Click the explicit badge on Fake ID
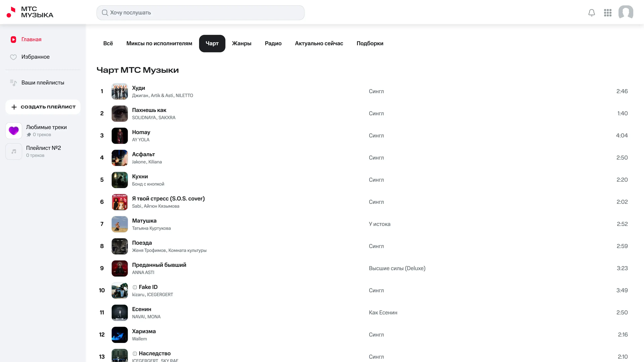644x362 pixels. [135, 287]
